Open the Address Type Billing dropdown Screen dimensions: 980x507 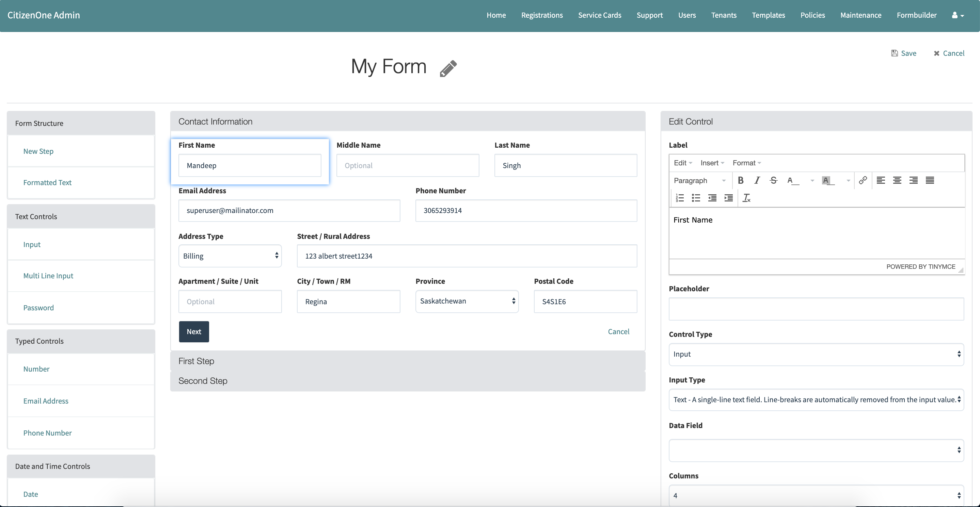pos(230,256)
